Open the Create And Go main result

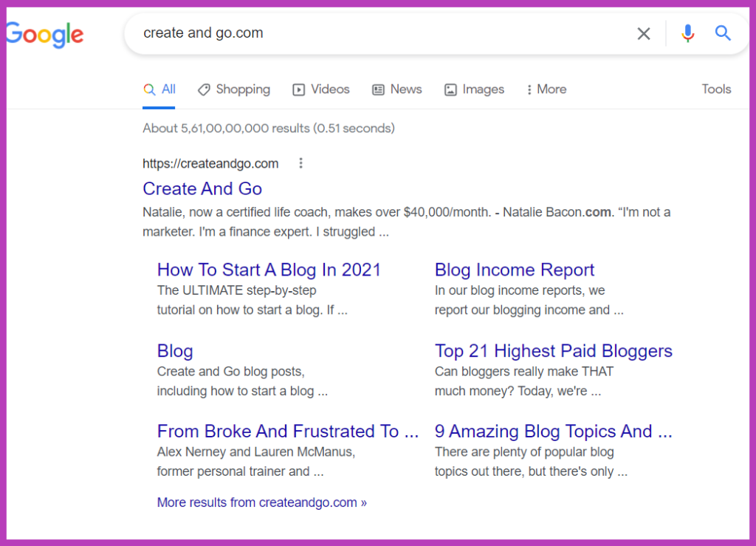coord(202,189)
